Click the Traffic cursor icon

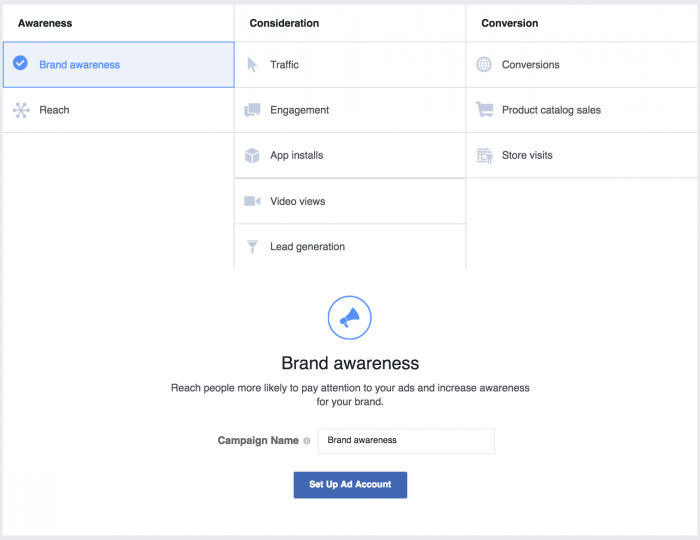click(252, 65)
